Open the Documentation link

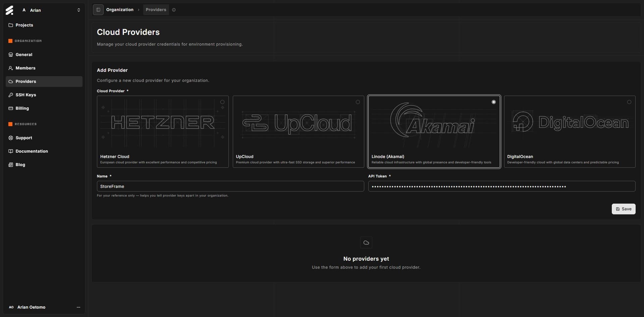pyautogui.click(x=44, y=151)
